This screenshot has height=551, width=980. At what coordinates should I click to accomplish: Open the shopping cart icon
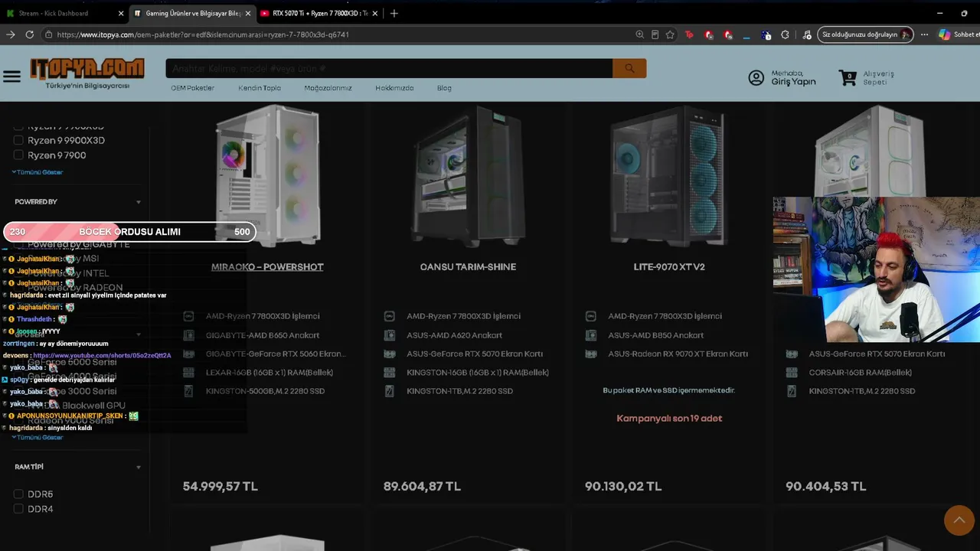(x=848, y=77)
